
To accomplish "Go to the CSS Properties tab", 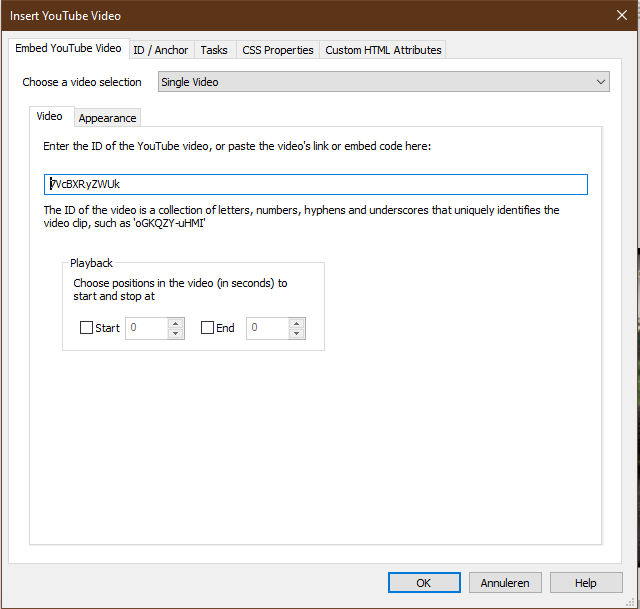I will tap(277, 50).
